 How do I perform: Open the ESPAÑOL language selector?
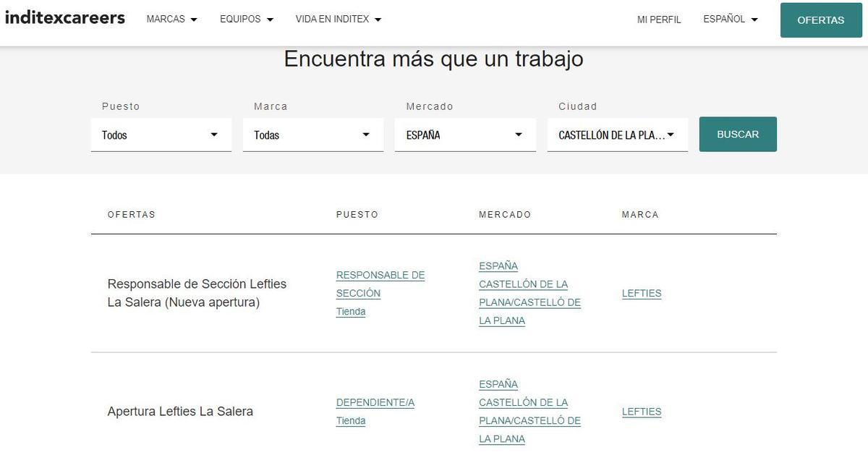(725, 19)
